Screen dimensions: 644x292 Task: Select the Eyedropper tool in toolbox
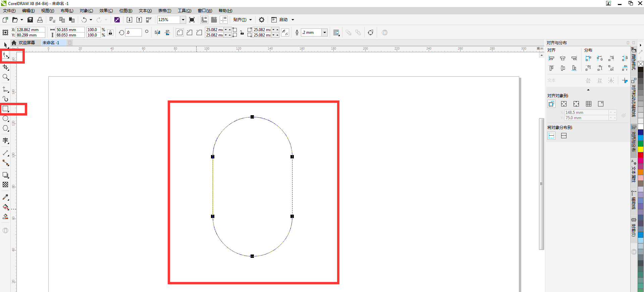coord(6,197)
